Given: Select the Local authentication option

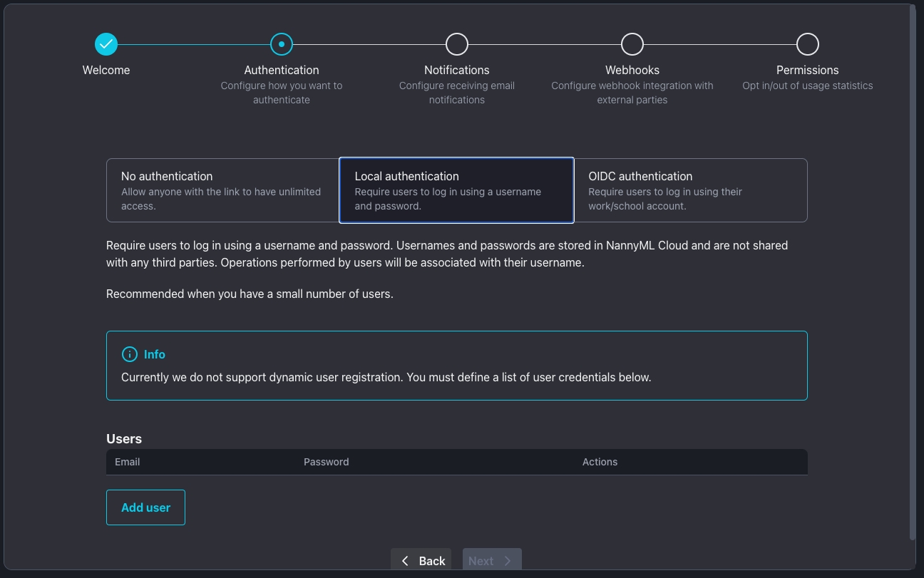Looking at the screenshot, I should [456, 190].
